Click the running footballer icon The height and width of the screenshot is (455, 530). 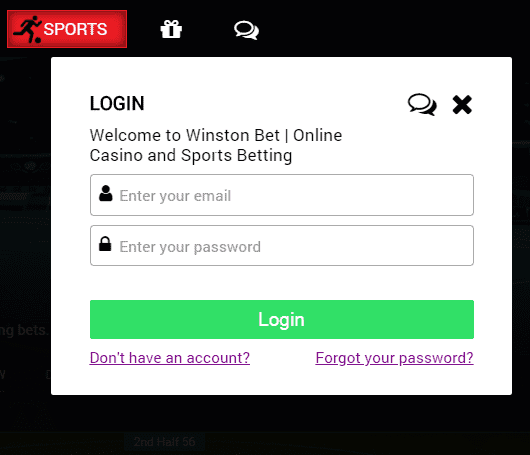[27, 29]
